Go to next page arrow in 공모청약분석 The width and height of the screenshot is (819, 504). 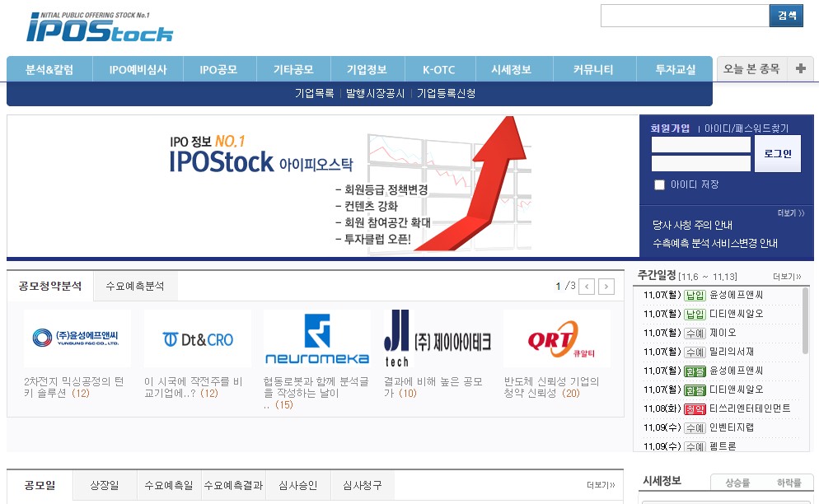point(606,287)
